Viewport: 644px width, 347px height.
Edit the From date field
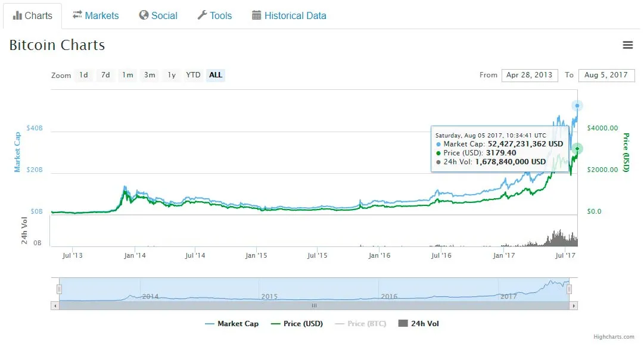pos(530,75)
